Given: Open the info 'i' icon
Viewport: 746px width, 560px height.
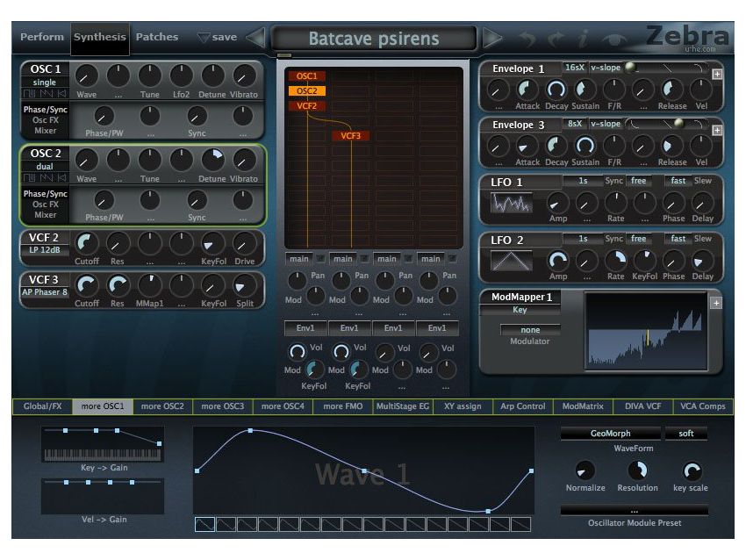Looking at the screenshot, I should (x=583, y=38).
